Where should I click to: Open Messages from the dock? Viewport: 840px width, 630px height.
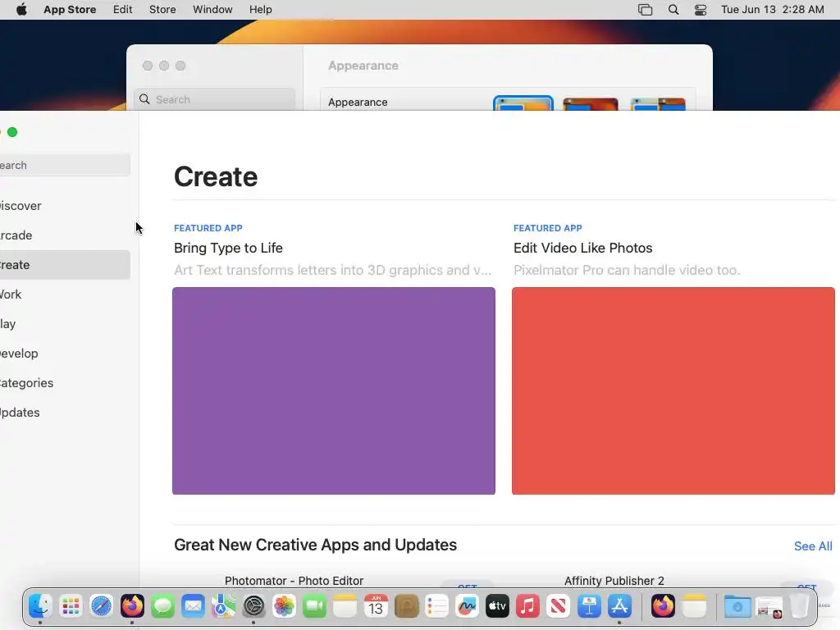click(x=162, y=606)
